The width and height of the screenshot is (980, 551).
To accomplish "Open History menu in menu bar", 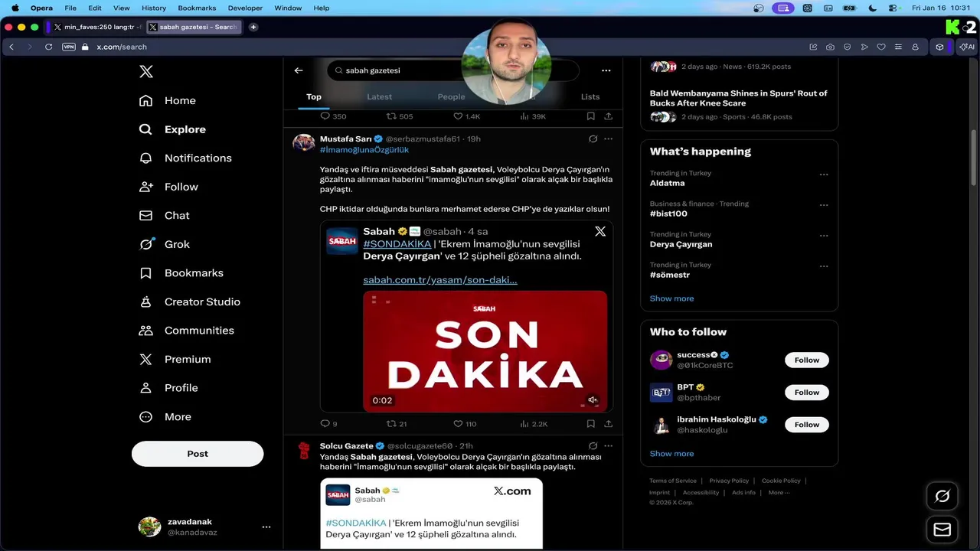I will (154, 8).
